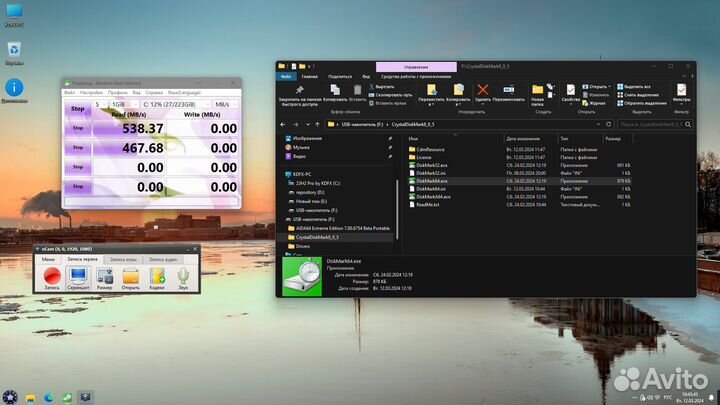Open Recycle Bin on the desktop
Image resolution: width=720 pixels, height=405 pixels.
pos(14,53)
